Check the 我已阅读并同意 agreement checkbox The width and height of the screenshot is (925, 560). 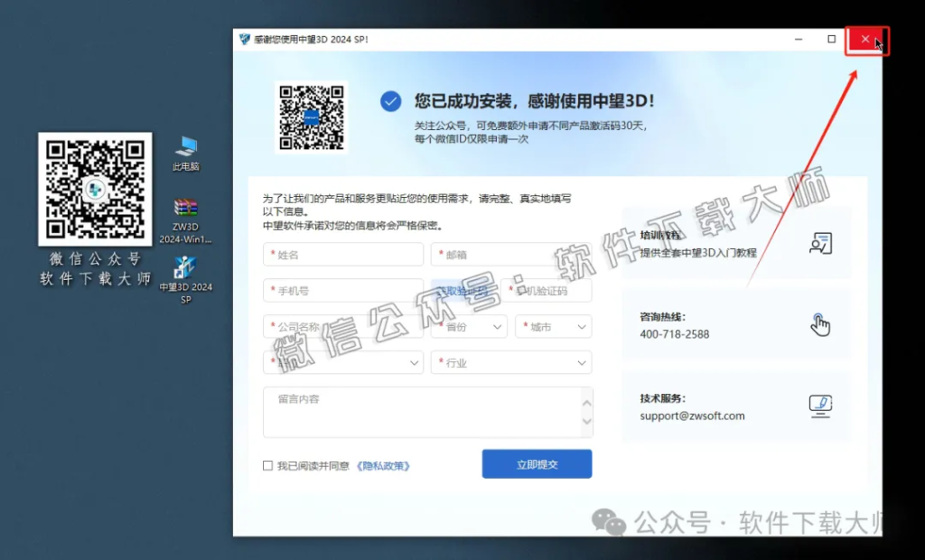click(x=267, y=465)
